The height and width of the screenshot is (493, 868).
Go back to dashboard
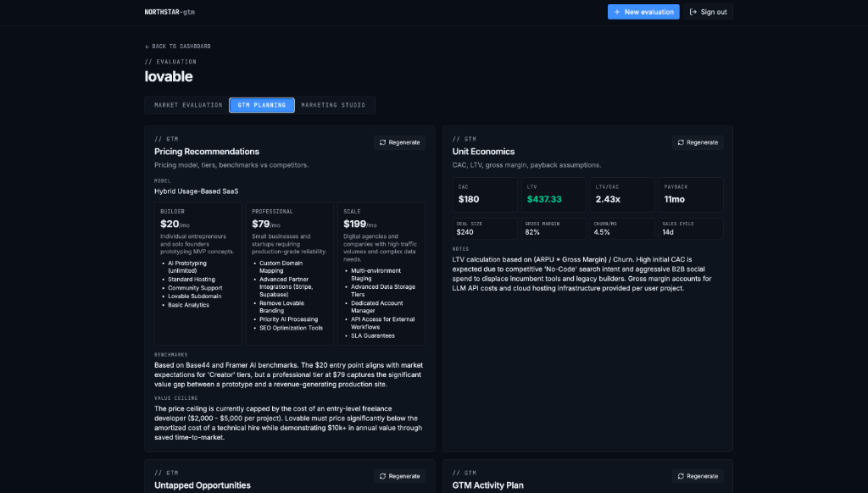point(178,47)
